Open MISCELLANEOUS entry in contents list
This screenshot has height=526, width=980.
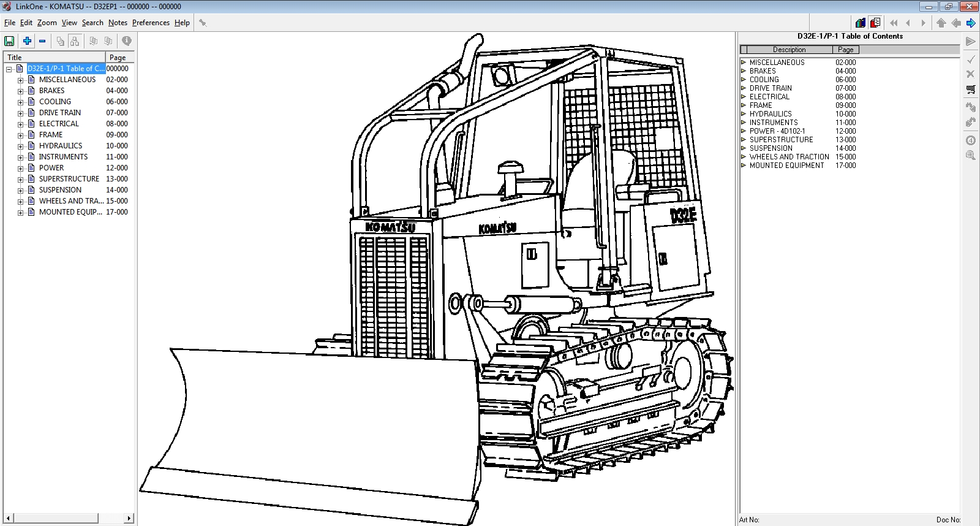[777, 63]
